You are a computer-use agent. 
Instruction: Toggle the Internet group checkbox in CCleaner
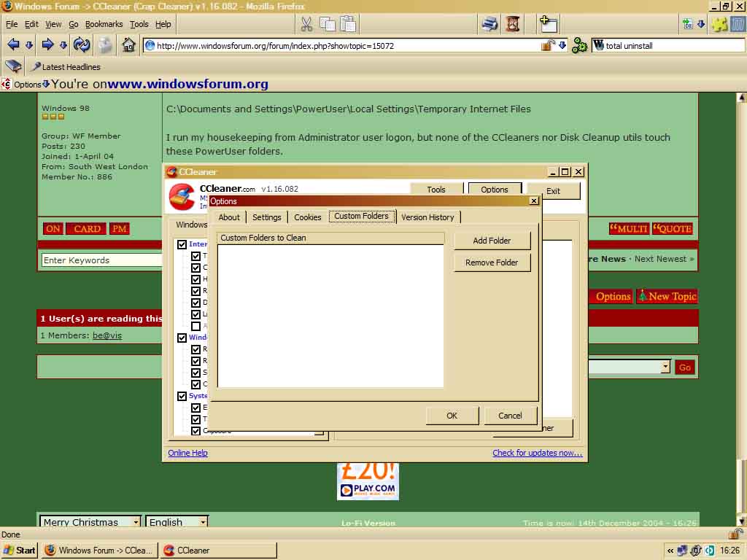click(x=182, y=244)
